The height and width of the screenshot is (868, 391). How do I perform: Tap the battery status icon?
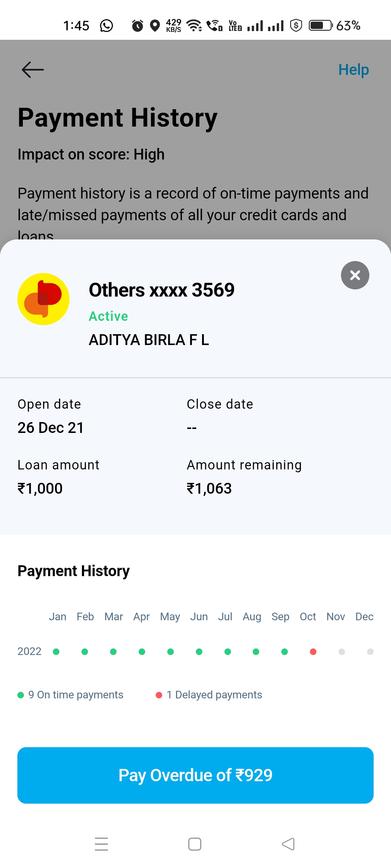(x=320, y=26)
